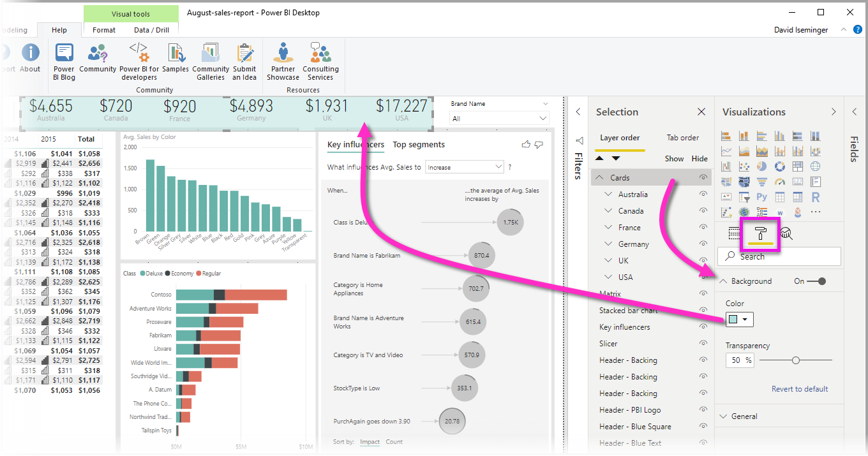The image size is (868, 456).
Task: Select the map globe visual
Action: (x=815, y=166)
